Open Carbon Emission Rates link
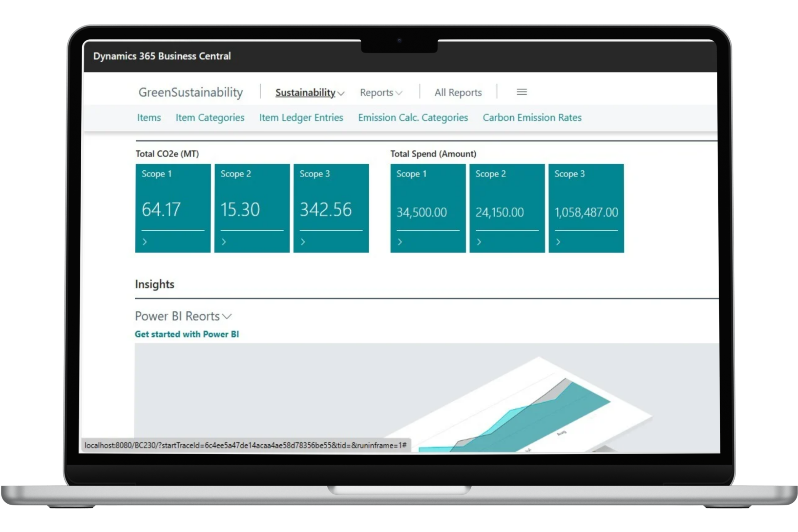 (532, 118)
